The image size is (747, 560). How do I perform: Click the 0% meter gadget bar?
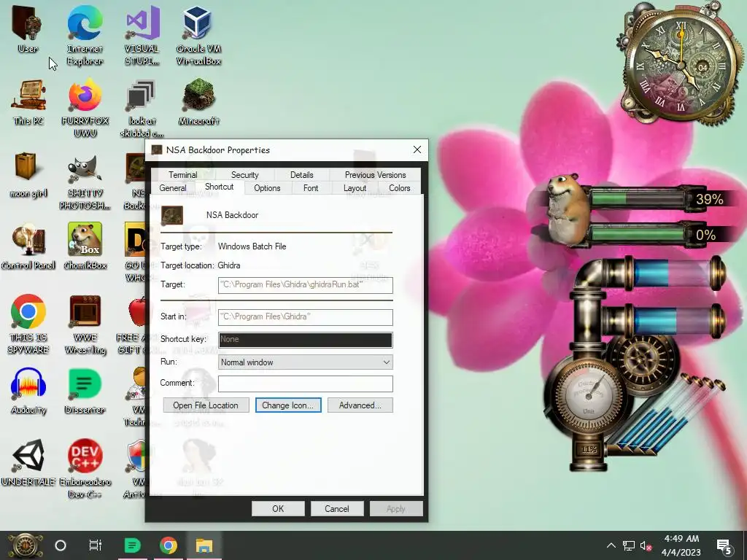(x=638, y=235)
